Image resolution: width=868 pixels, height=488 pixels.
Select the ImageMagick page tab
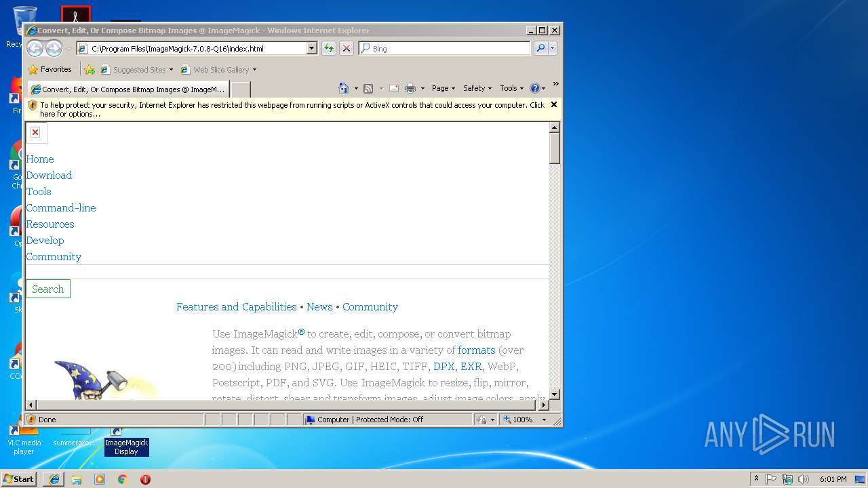tap(128, 89)
